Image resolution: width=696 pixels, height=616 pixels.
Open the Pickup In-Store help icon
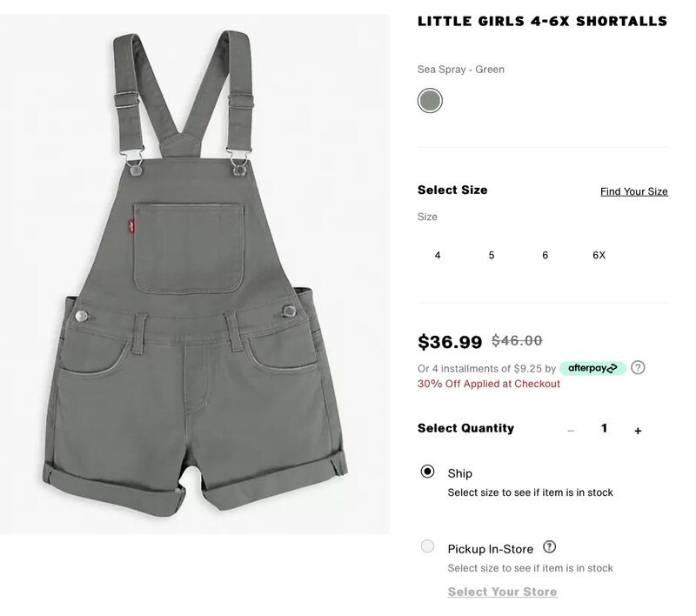point(550,546)
